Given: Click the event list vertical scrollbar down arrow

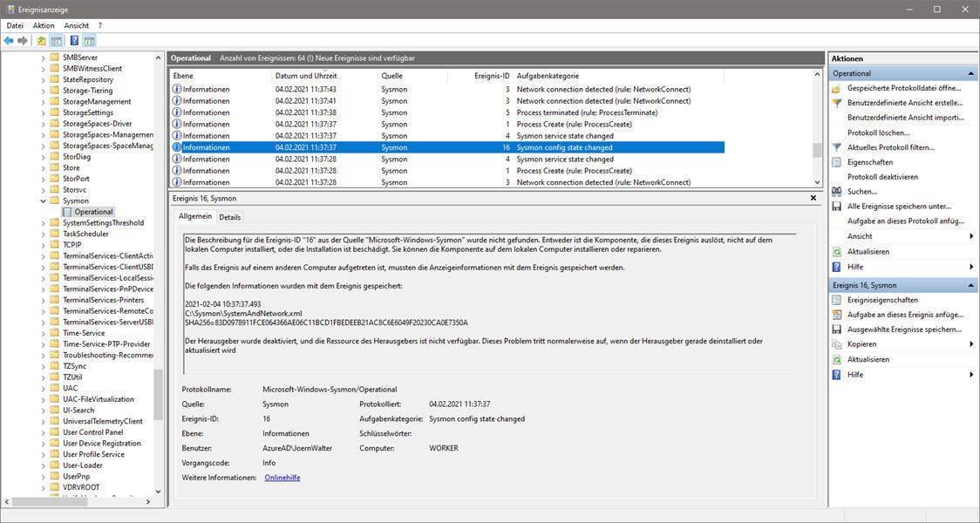Looking at the screenshot, I should [817, 182].
